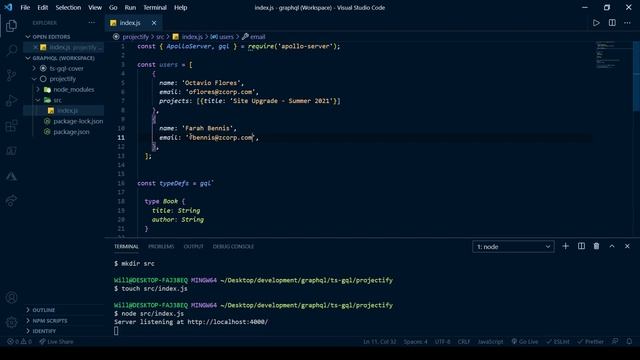640x360 pixels.
Task: Collapse the src folder
Action: [x=64, y=100]
